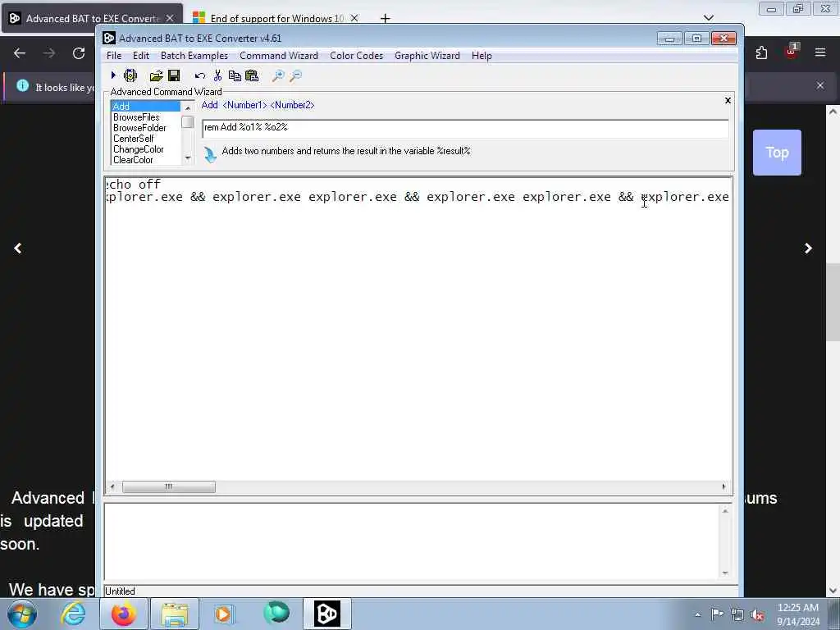Click the rem Add command input field
This screenshot has height=630, width=840.
point(465,127)
